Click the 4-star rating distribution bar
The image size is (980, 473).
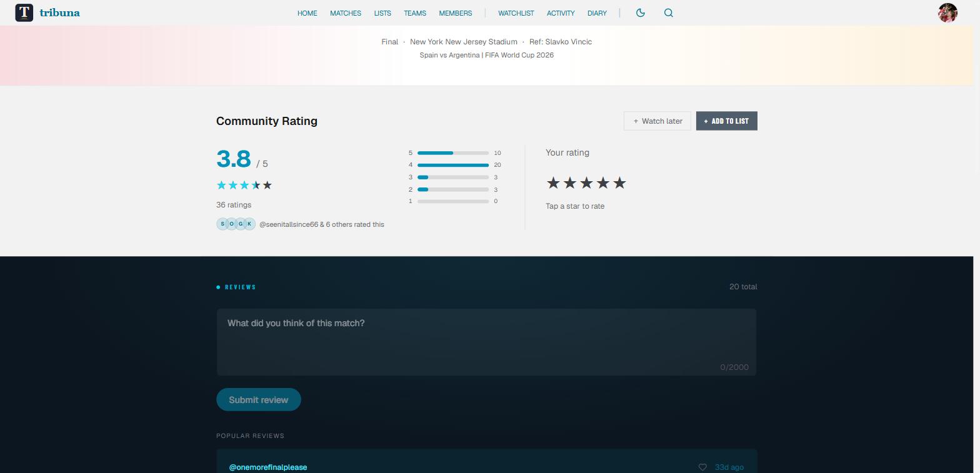click(x=453, y=165)
